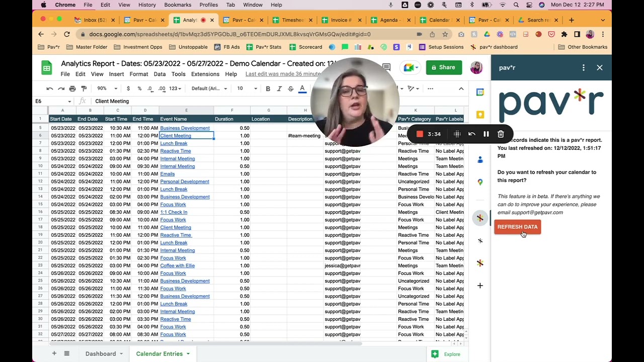The height and width of the screenshot is (362, 644).
Task: Bookmark this page with the star icon
Action: coord(445,34)
